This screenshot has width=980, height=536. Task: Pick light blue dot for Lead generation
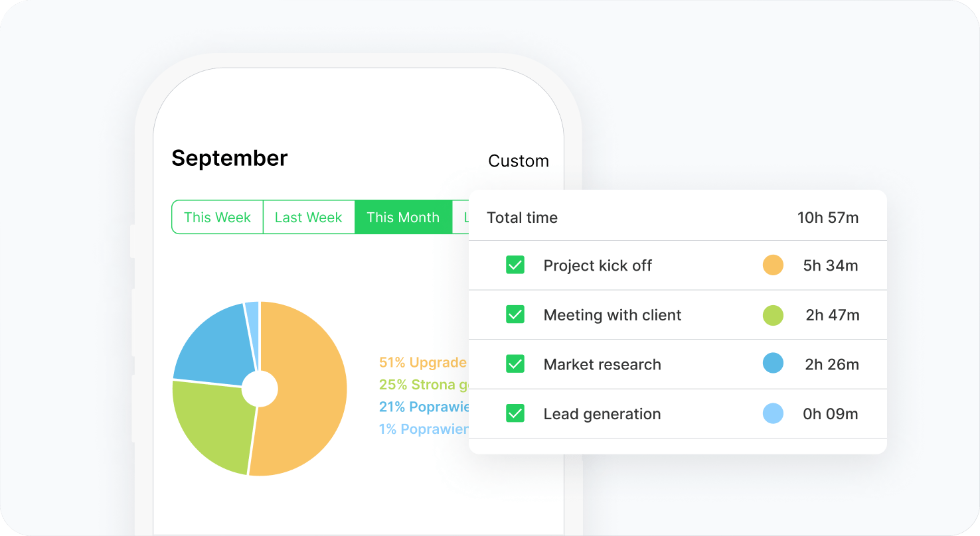773,414
